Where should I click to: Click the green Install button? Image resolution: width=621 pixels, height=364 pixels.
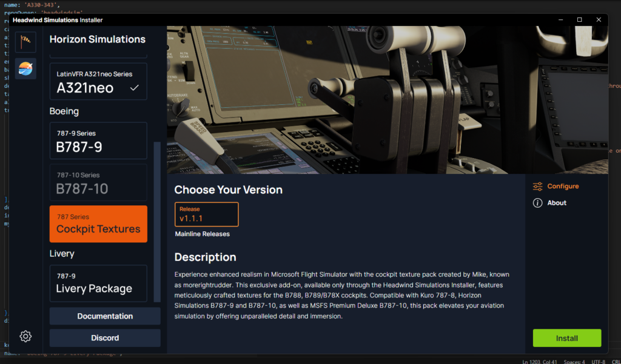point(567,339)
